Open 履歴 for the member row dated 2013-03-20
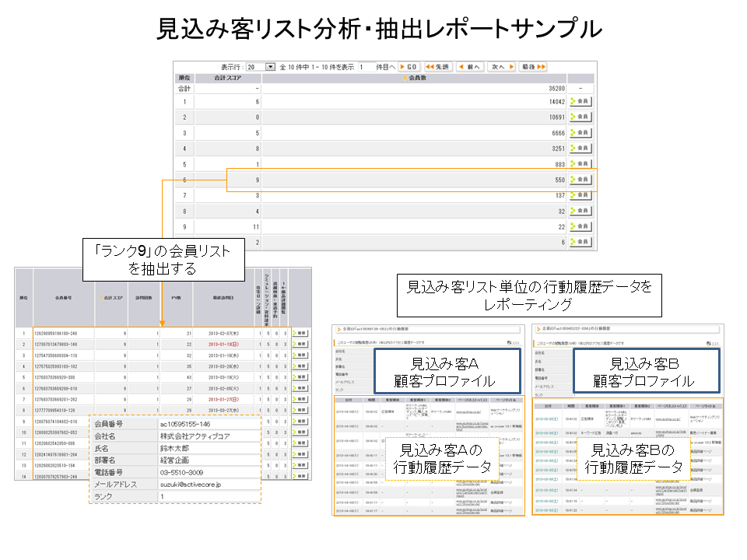The width and height of the screenshot is (747, 560). pyautogui.click(x=300, y=366)
